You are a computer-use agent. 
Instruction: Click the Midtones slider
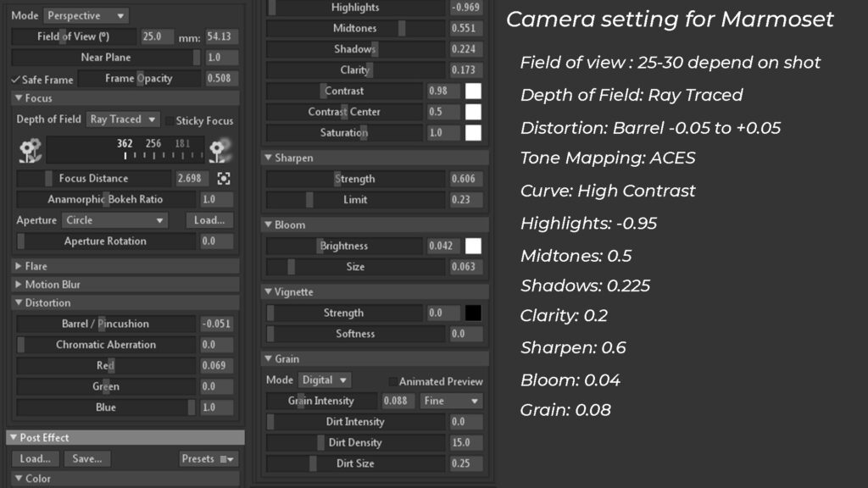coord(355,28)
